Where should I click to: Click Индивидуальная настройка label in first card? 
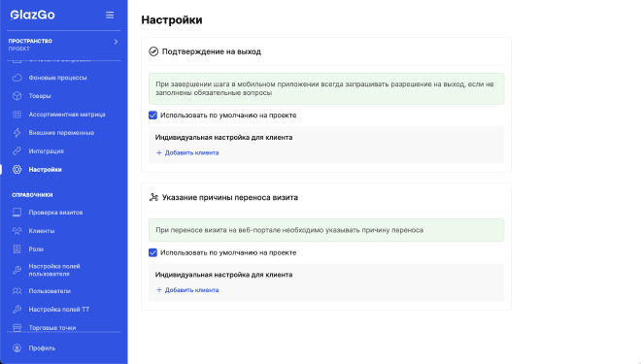[223, 137]
